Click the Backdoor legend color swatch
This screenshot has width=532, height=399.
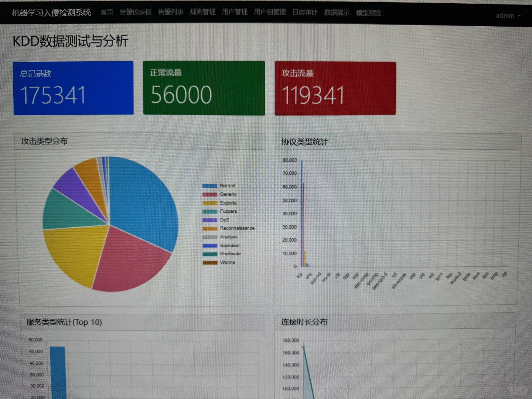click(x=210, y=246)
